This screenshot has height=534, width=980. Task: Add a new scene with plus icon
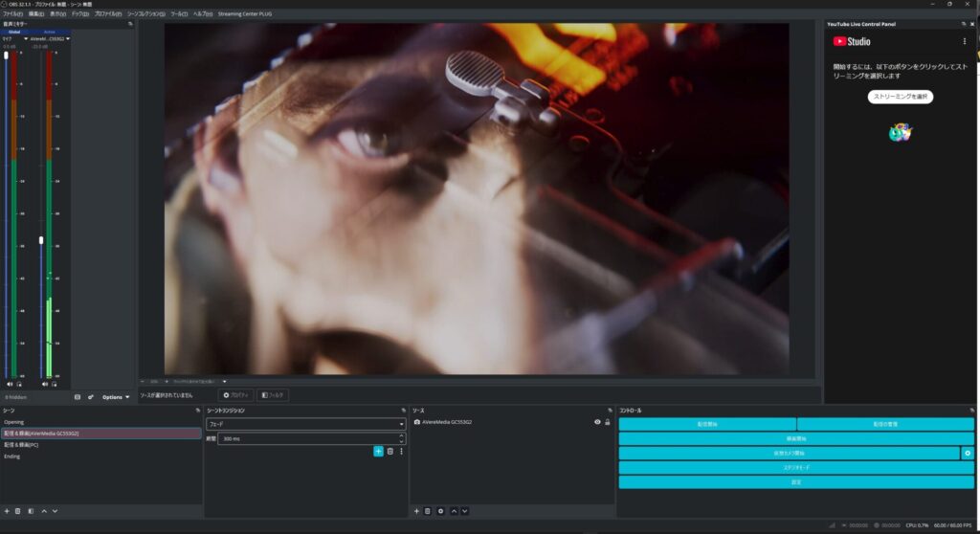[6, 511]
